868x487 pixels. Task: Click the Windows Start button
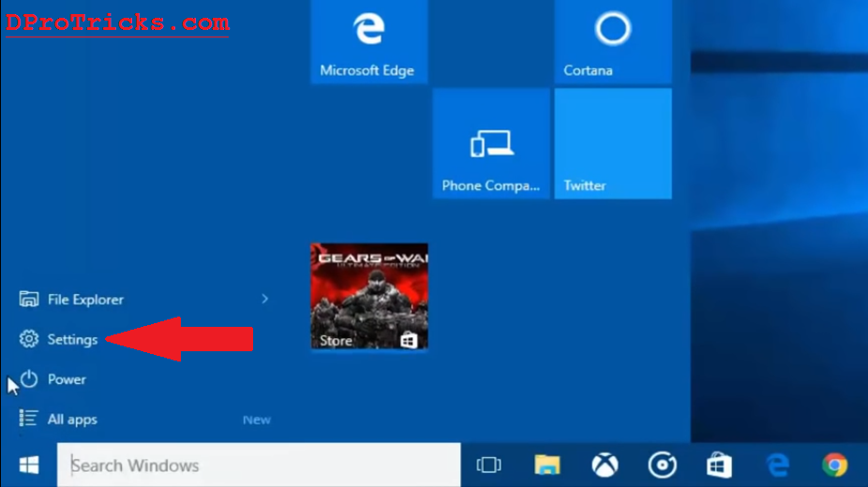(x=29, y=465)
